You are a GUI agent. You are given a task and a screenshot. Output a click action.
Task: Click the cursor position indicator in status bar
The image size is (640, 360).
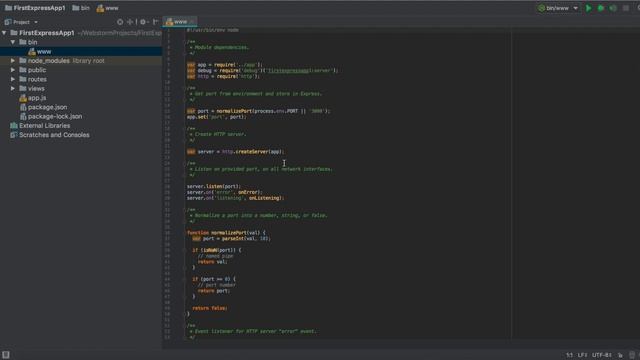coord(569,355)
